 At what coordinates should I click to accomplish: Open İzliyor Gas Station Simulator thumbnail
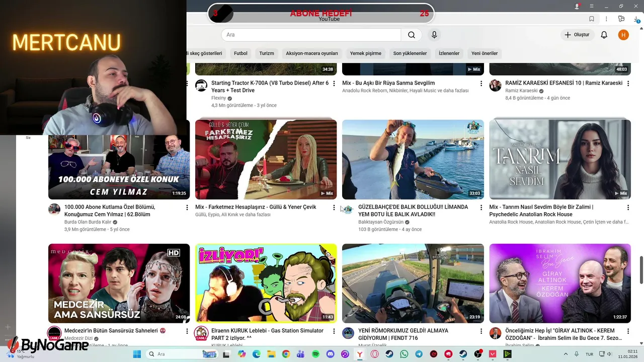click(266, 283)
